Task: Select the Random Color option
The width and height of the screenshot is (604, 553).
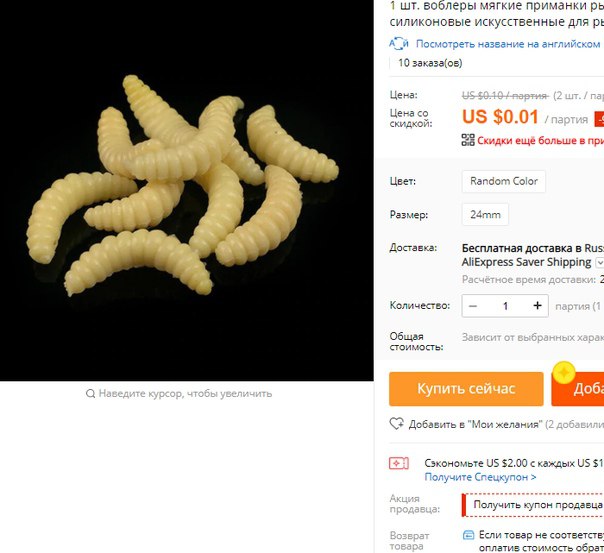Action: coord(503,181)
